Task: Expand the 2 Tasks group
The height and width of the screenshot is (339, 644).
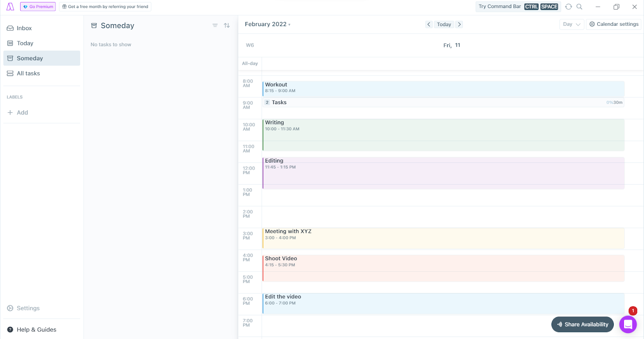Action: point(443,103)
